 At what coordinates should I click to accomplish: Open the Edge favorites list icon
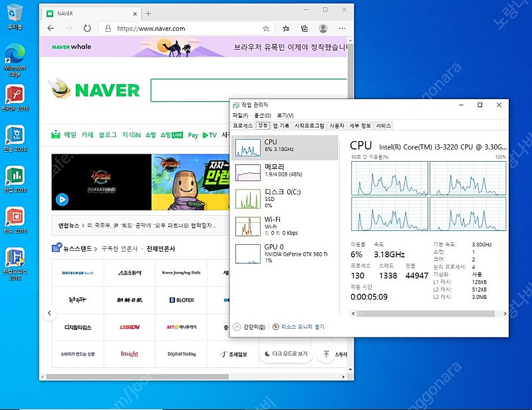click(x=286, y=29)
